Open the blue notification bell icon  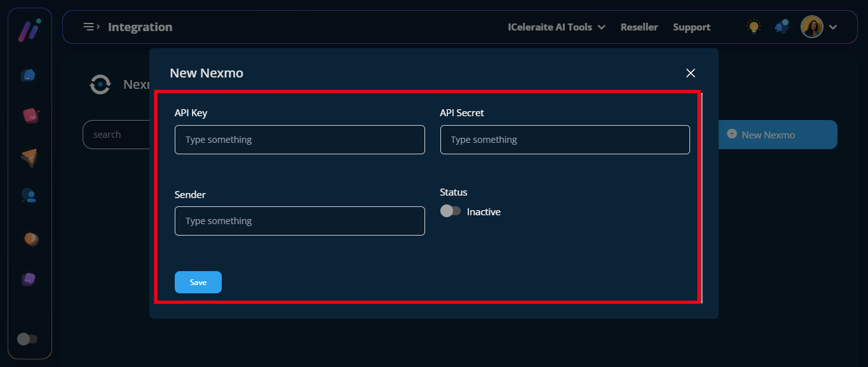click(782, 27)
